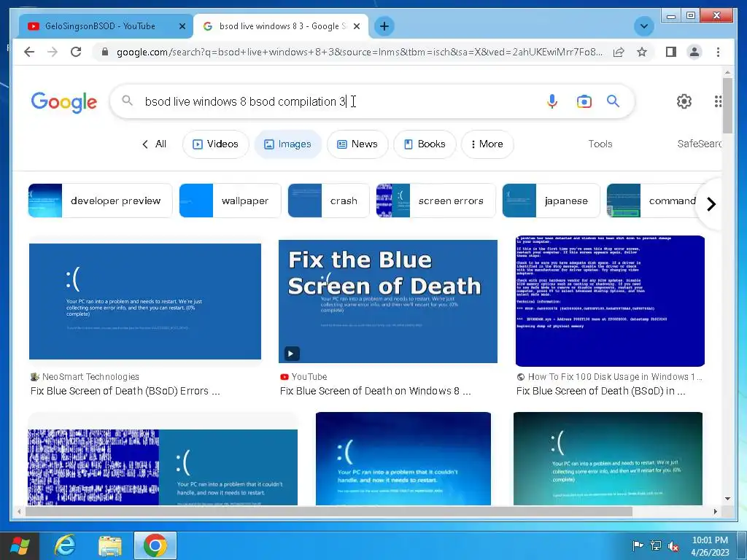
Task: Share this page via share icon
Action: pyautogui.click(x=619, y=52)
